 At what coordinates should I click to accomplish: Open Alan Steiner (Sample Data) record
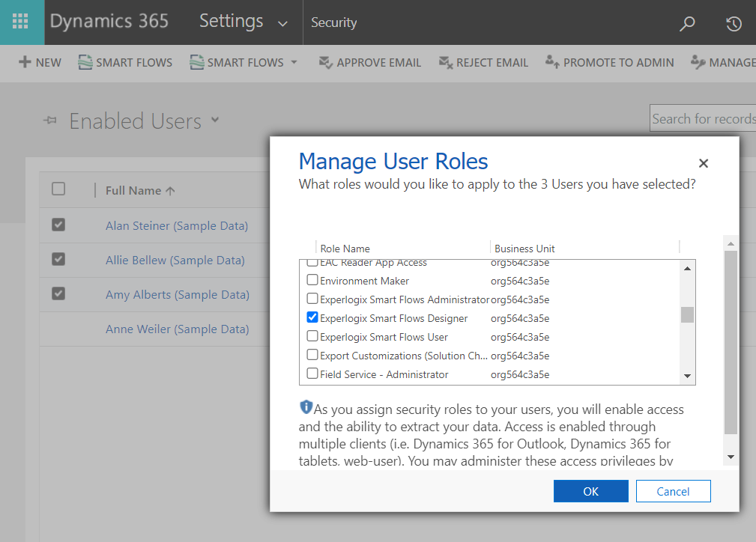(x=177, y=225)
